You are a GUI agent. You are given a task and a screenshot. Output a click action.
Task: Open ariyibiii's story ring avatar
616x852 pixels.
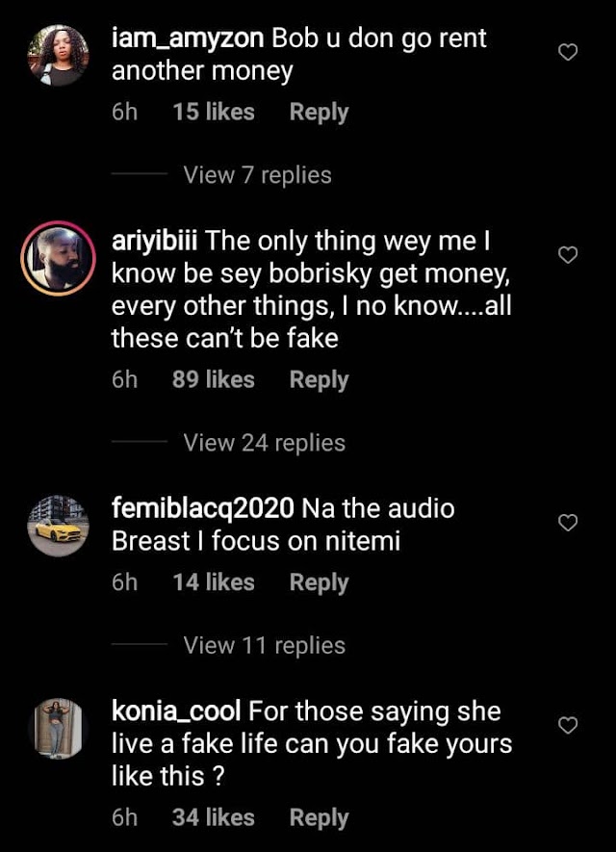(x=58, y=258)
